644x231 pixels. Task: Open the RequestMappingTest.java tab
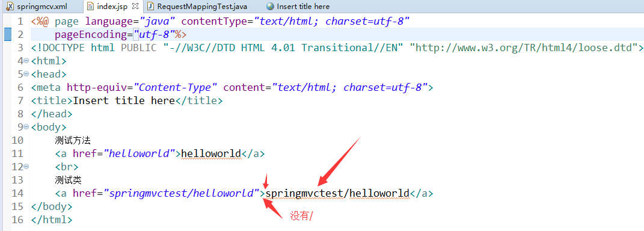(203, 7)
